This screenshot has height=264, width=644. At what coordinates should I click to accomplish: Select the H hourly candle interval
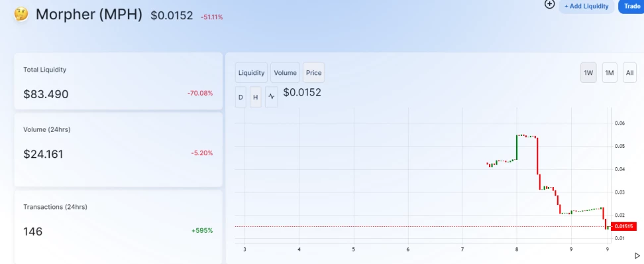[256, 97]
